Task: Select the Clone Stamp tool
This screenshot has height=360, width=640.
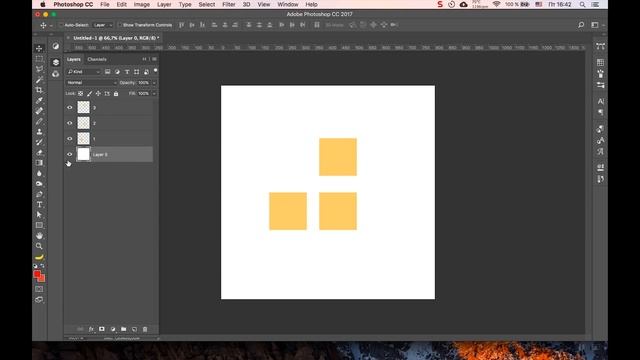Action: tap(39, 131)
